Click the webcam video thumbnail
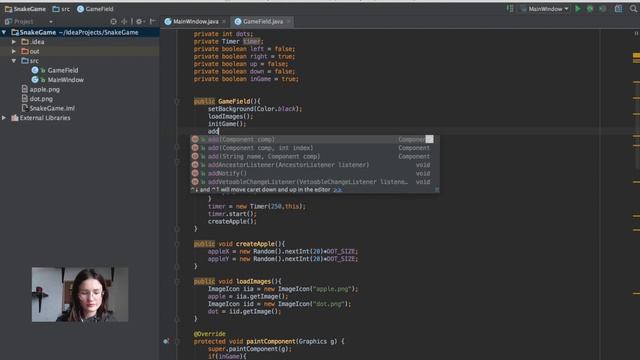This screenshot has height=360, width=640. click(80, 295)
